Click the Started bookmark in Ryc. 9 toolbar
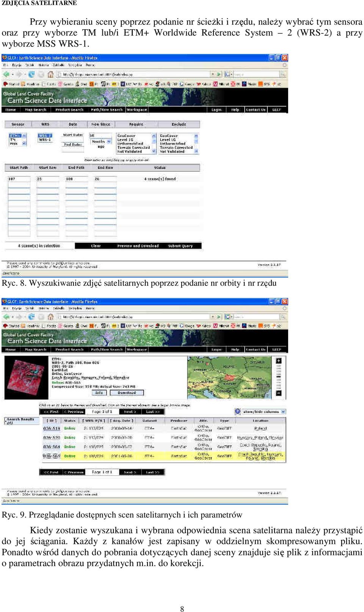The height and width of the screenshot is (612, 364). [x=11, y=326]
